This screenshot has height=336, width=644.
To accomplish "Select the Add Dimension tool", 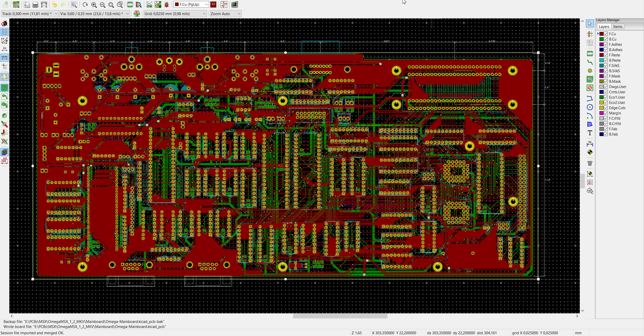I will (590, 144).
